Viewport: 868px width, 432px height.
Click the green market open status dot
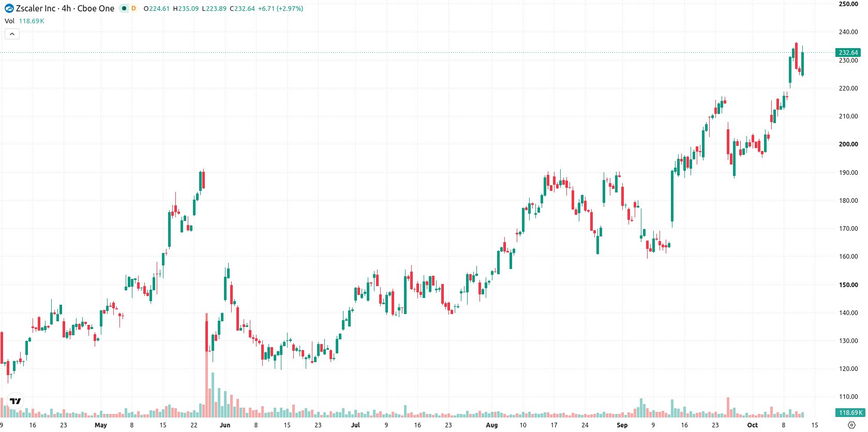click(x=124, y=8)
